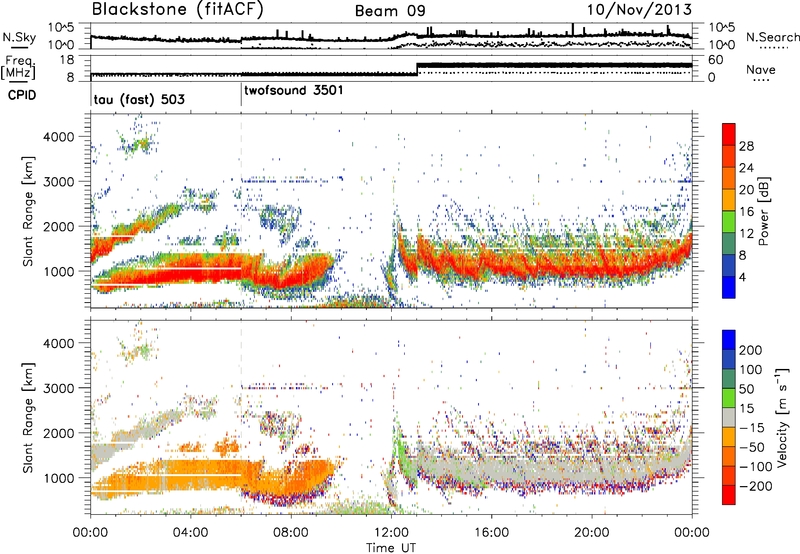
Task: Select the '16' value on Power scale
Action: pyautogui.click(x=746, y=212)
